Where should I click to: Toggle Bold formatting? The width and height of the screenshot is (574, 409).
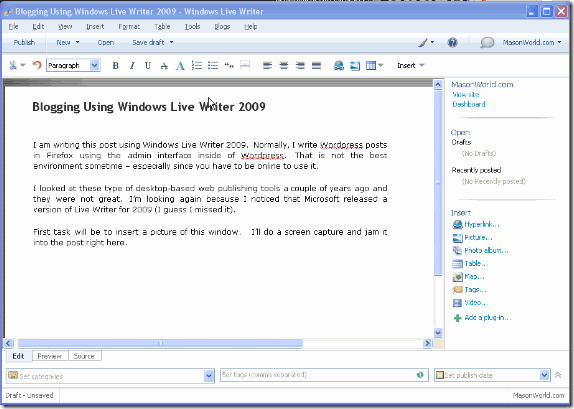pos(116,66)
